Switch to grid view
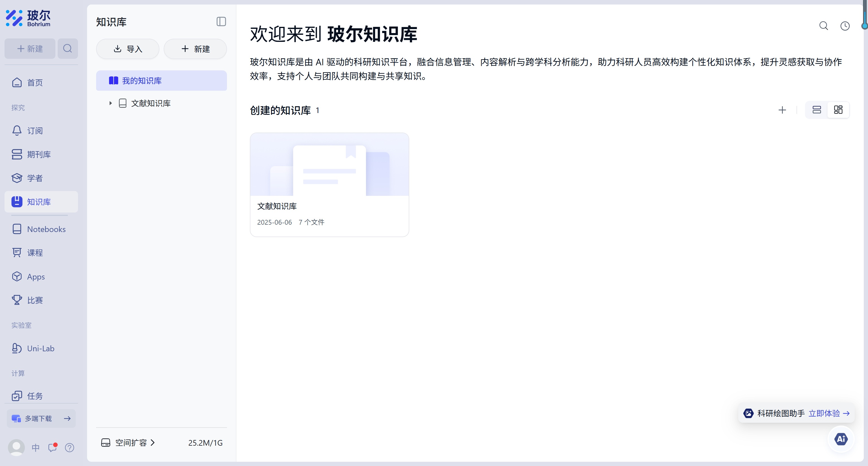 click(x=838, y=110)
